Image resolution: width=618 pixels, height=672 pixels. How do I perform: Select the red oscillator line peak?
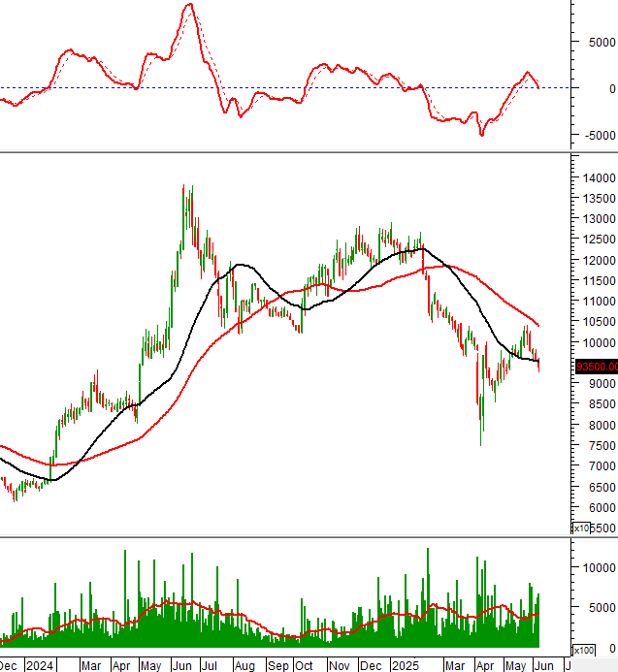[190, 5]
